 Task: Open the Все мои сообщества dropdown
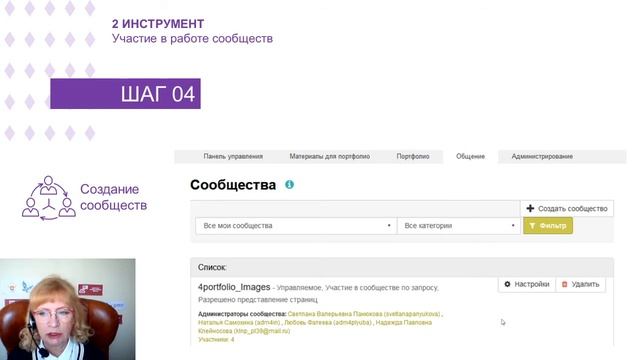click(296, 226)
